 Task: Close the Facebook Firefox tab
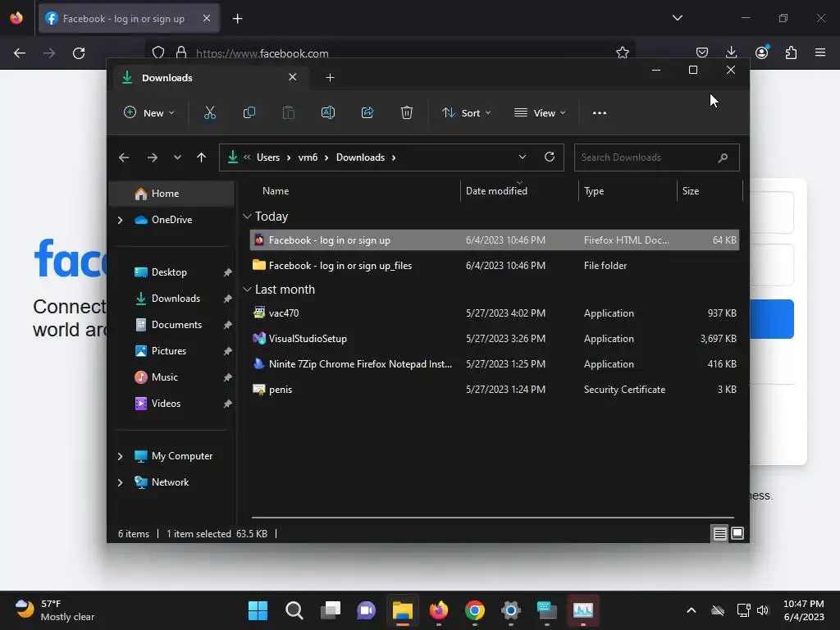(207, 18)
